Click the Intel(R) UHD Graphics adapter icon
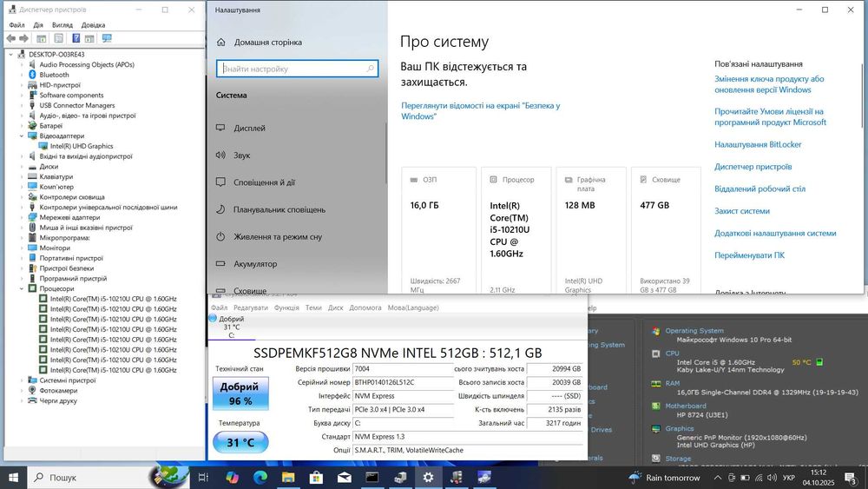Screen dimensions: 868x489 pyautogui.click(x=43, y=146)
